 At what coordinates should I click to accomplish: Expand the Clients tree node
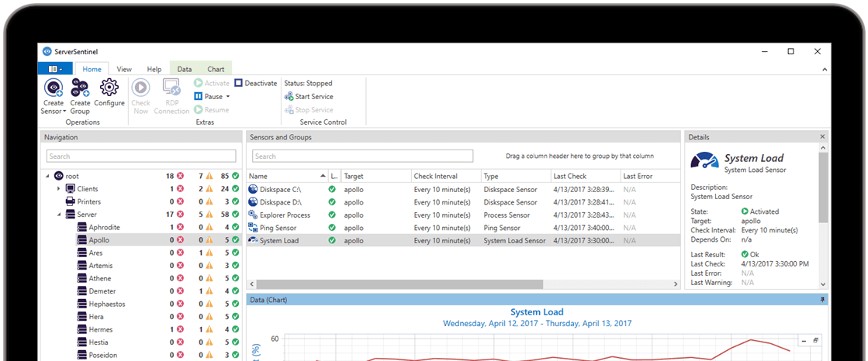point(59,189)
